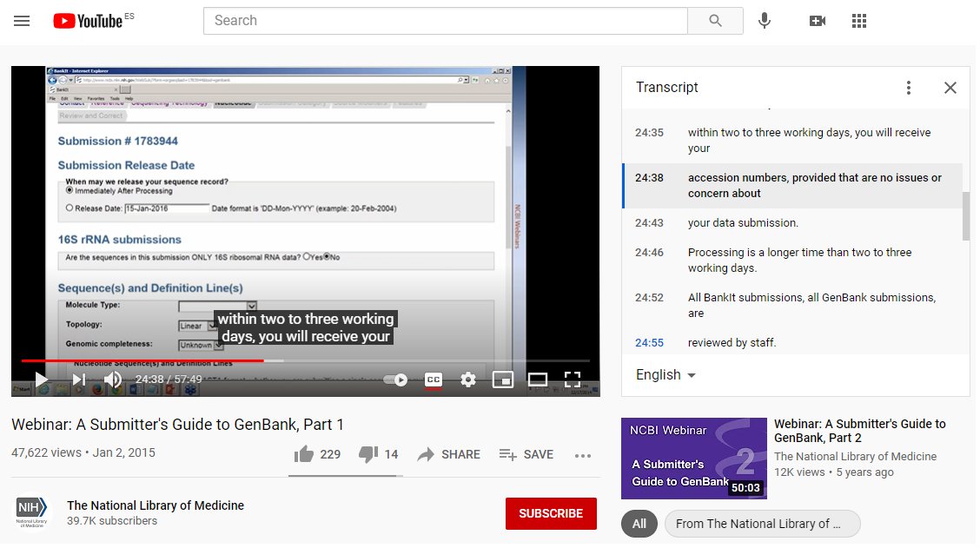This screenshot has height=548, width=980.
Task: Open 'Submitter's Guide to GenBank, Part 2' title
Action: (859, 431)
